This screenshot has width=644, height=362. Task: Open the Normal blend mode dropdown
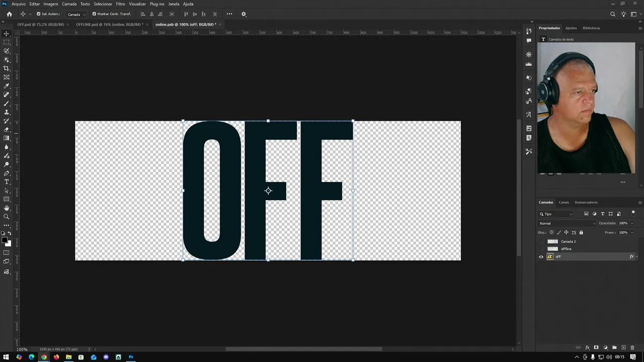click(x=567, y=223)
